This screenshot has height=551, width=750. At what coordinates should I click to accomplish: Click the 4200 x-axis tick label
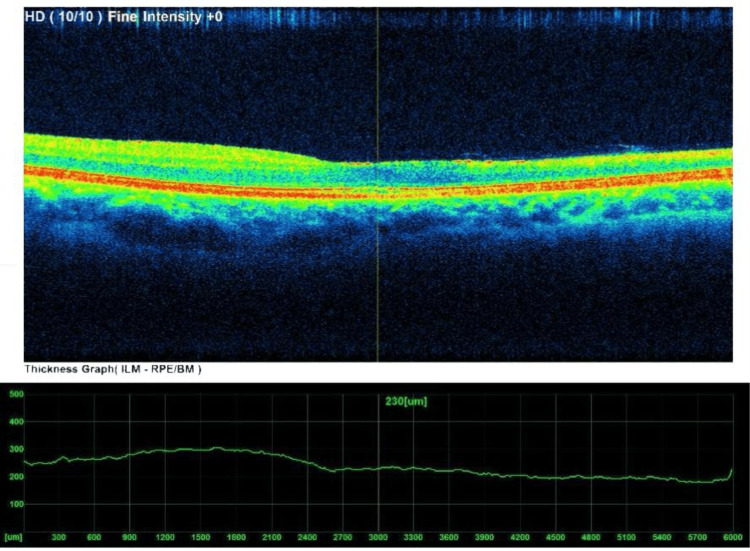[x=520, y=537]
